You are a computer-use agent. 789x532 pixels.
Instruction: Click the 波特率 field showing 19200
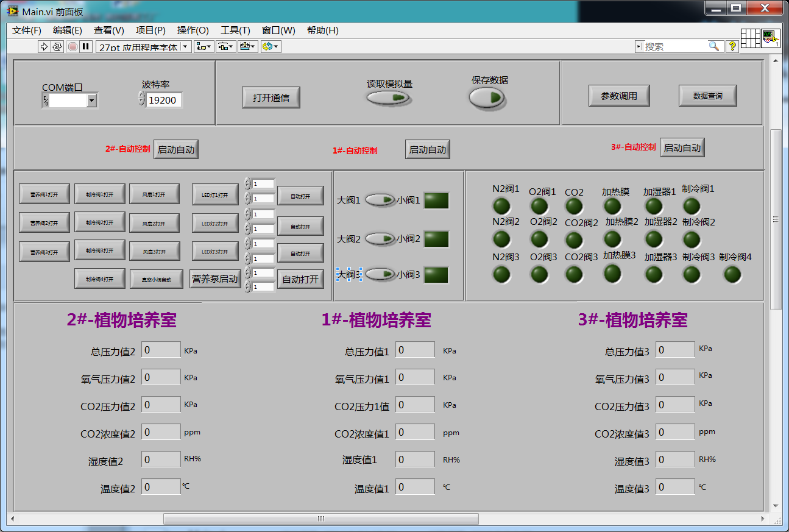[x=164, y=100]
